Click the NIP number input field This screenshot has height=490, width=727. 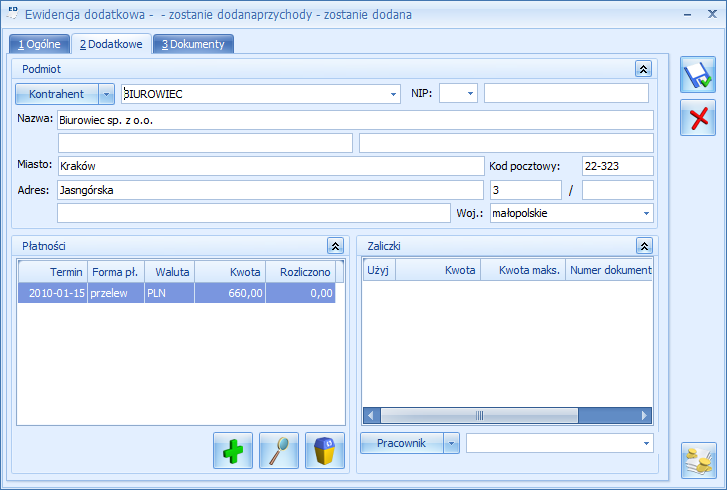pos(566,93)
